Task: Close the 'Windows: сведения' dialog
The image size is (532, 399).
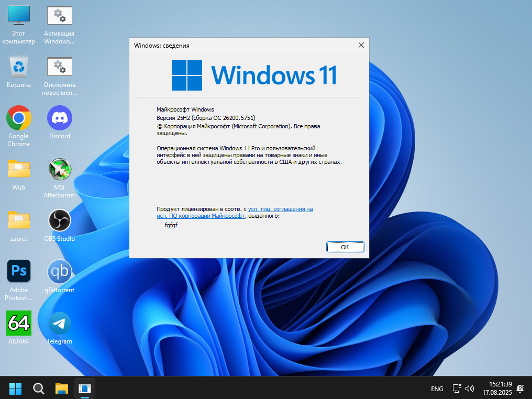Action: click(361, 45)
